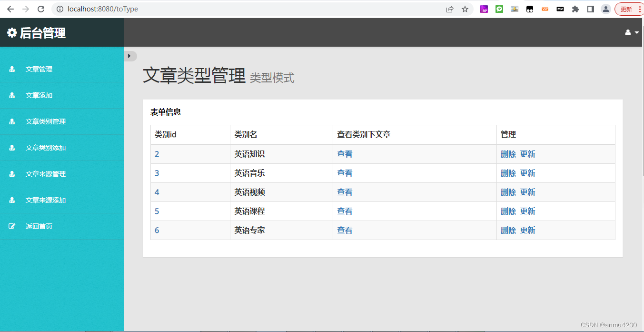The width and height of the screenshot is (644, 332).
Task: Click category id link 3
Action: 157,173
